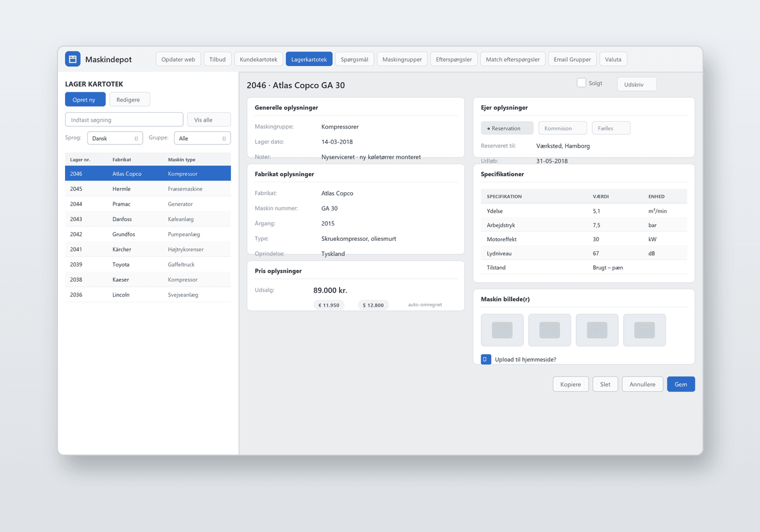The image size is (760, 532).
Task: Click the Lydniveau specification row
Action: pos(584,253)
